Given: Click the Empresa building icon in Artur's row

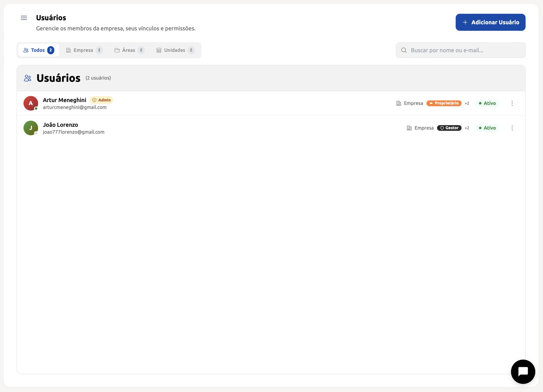Looking at the screenshot, I should pos(398,103).
